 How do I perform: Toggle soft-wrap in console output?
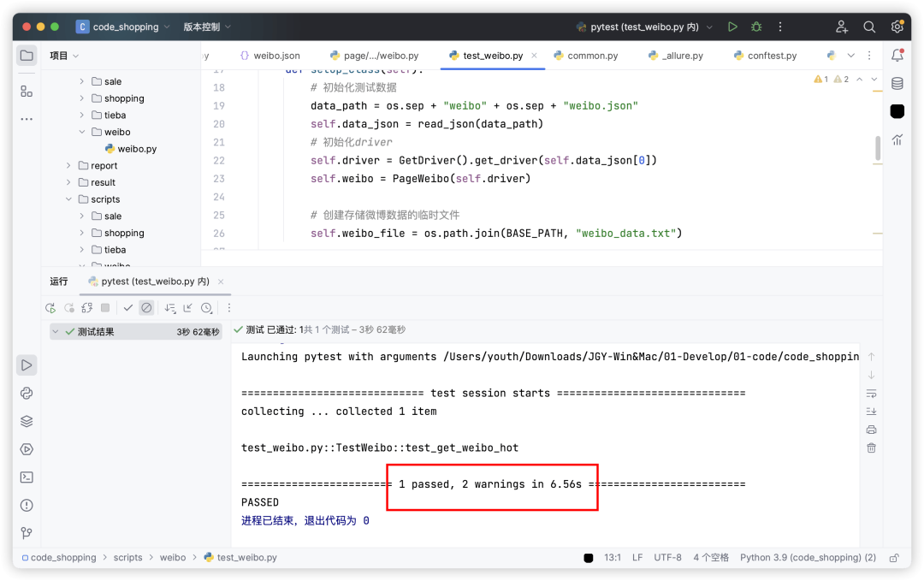(872, 393)
